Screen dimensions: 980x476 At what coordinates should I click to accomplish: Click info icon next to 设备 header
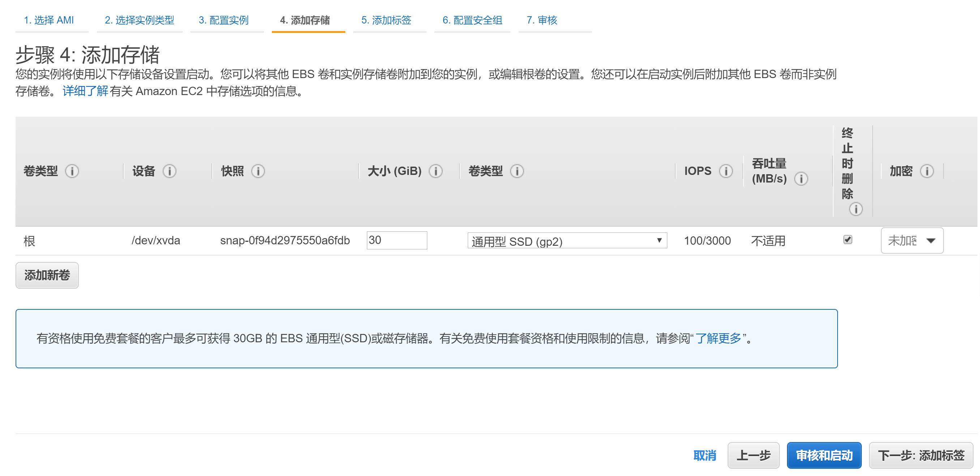(x=169, y=171)
